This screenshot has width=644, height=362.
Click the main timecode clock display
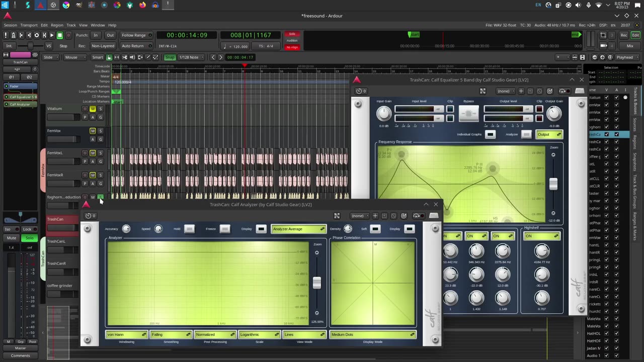(x=187, y=35)
